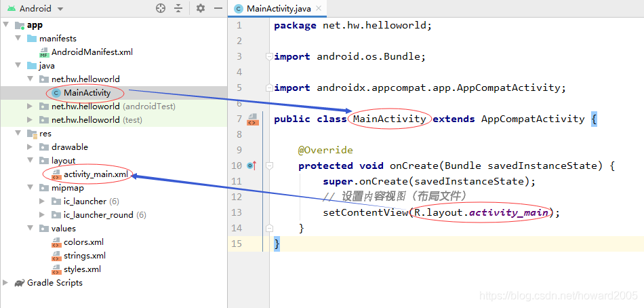
Task: Hide the project panel with minus icon
Action: (x=218, y=8)
